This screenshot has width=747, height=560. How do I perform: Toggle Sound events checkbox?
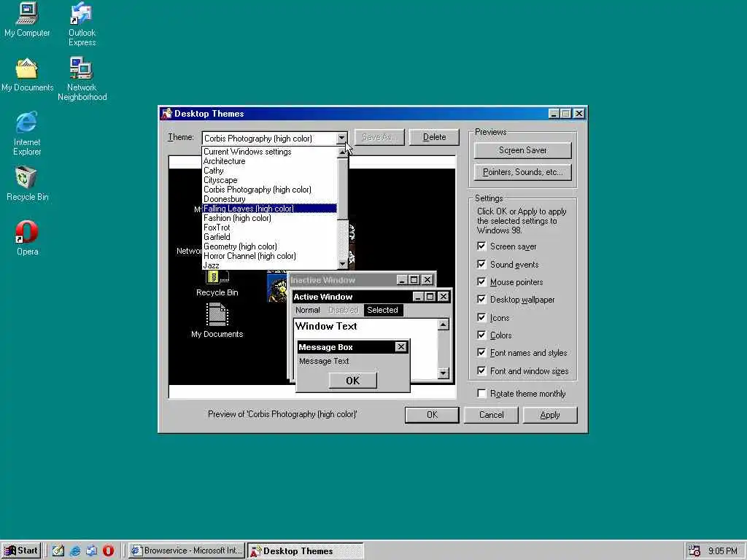481,264
